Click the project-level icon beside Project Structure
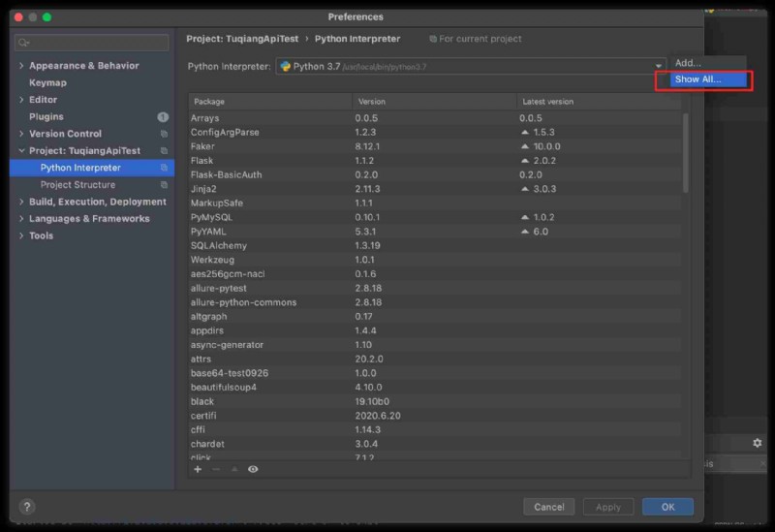The image size is (775, 532). [164, 184]
